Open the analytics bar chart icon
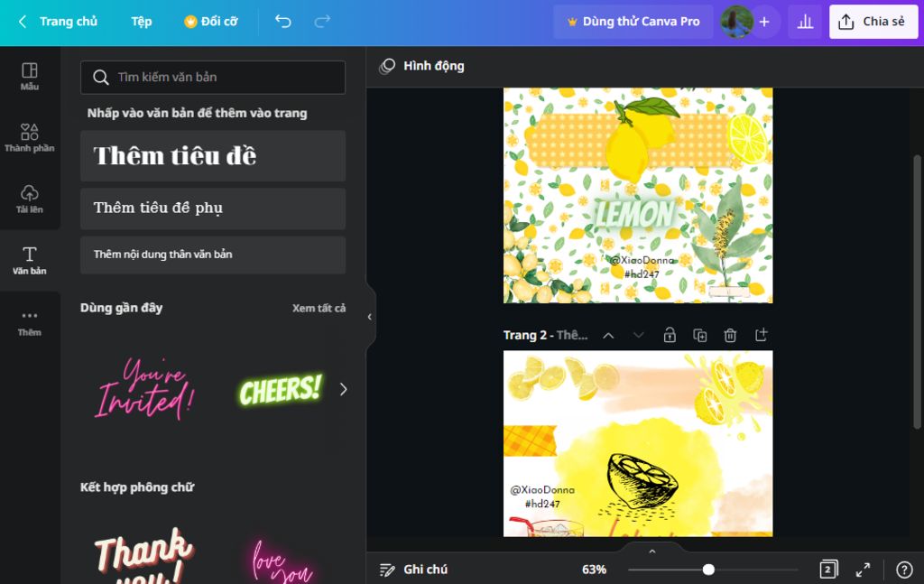 point(805,22)
